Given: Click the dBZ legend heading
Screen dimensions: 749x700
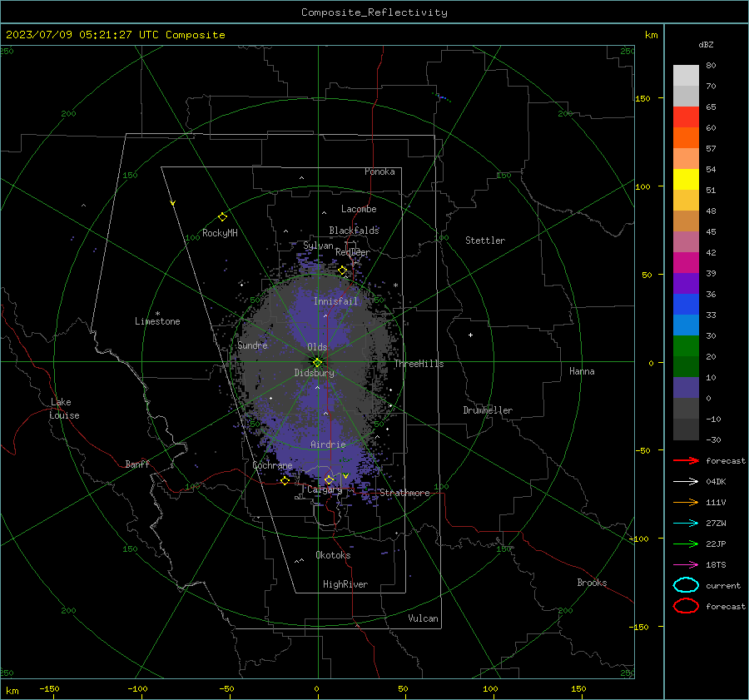Looking at the screenshot, I should 706,44.
